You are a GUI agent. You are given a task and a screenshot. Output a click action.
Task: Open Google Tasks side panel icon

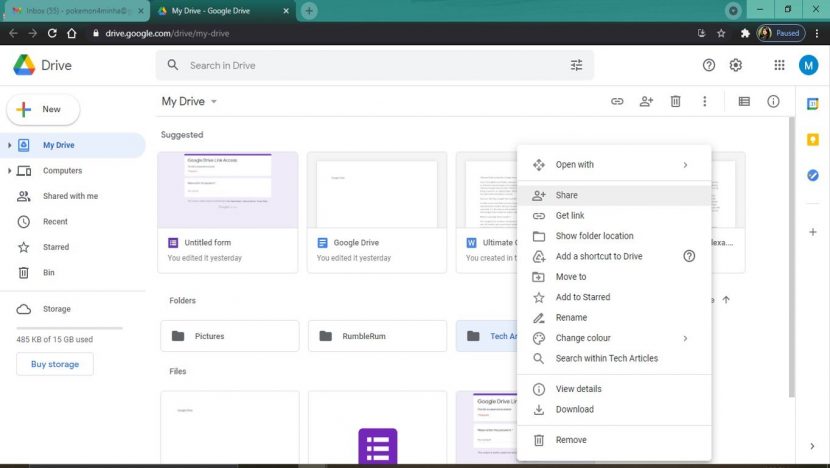[x=813, y=175]
